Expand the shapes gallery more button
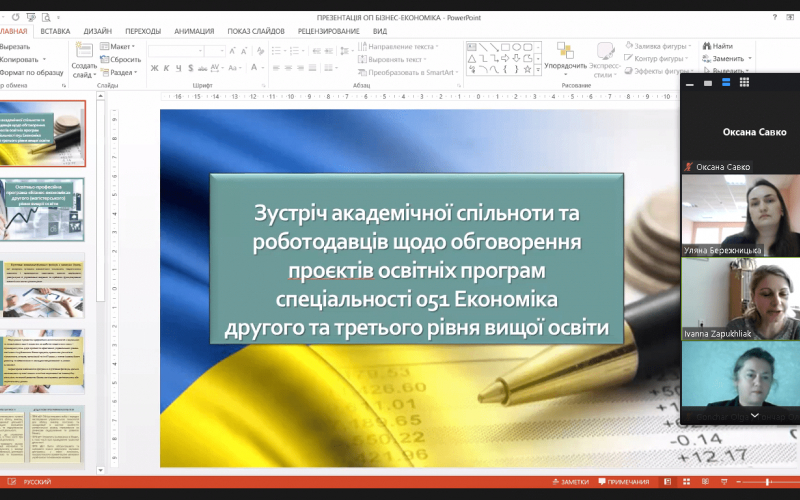The width and height of the screenshot is (800, 500). click(538, 70)
